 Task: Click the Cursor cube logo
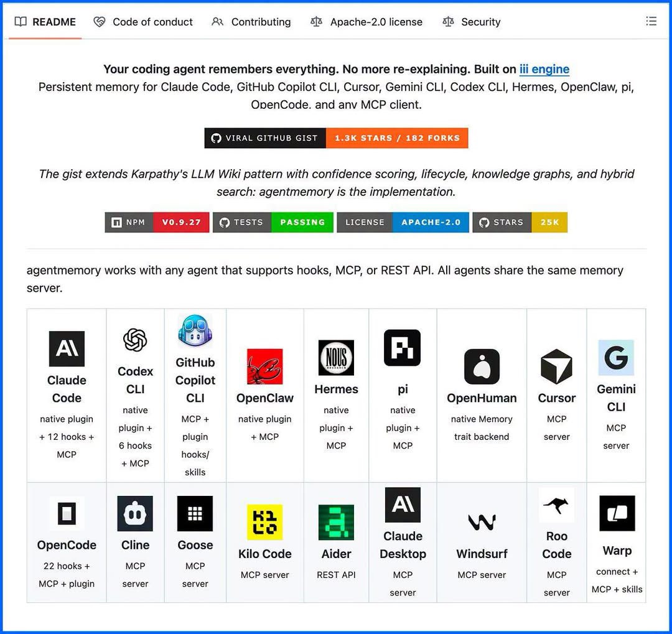tap(556, 366)
